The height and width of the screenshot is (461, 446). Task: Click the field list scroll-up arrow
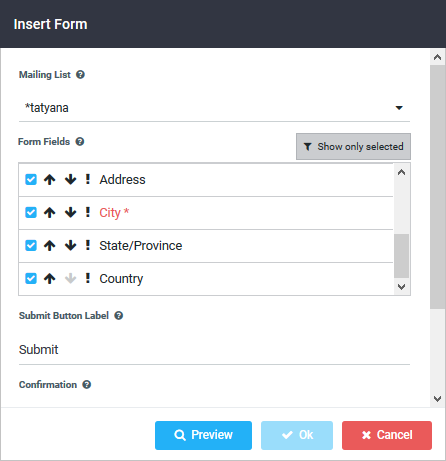click(x=402, y=172)
